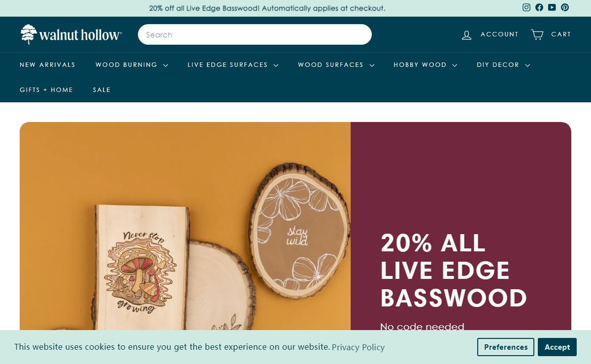This screenshot has height=364, width=591.
Task: Open cookie Preferences
Action: pos(506,347)
